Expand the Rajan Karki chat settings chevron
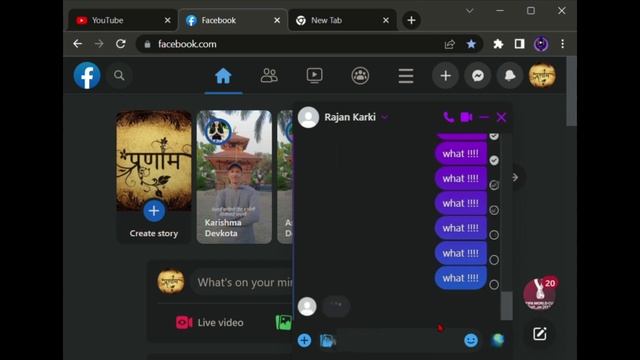This screenshot has height=360, width=640. pos(384,118)
